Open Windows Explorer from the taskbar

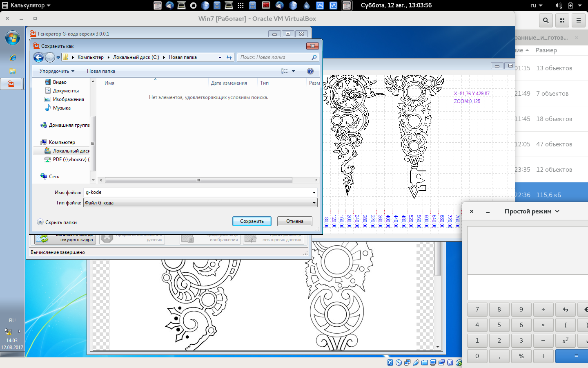(x=13, y=71)
